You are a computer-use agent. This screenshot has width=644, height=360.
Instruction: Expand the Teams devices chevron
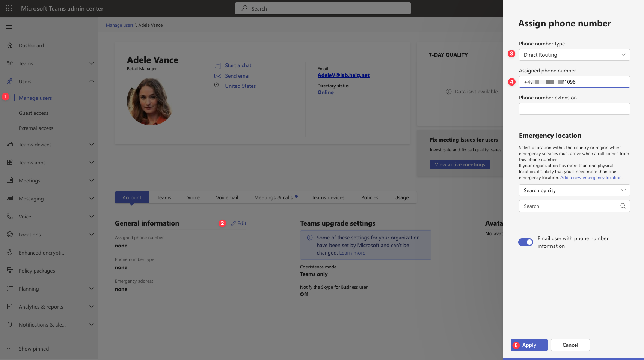click(92, 144)
